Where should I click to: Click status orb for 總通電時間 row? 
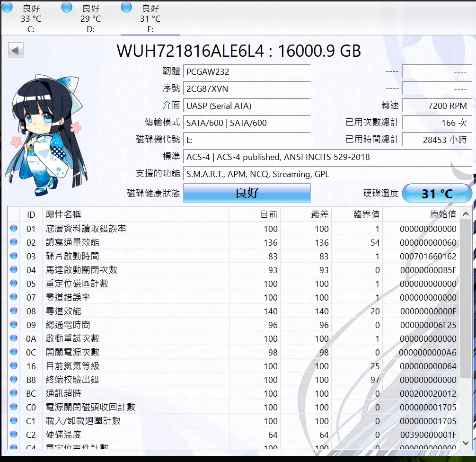click(14, 325)
